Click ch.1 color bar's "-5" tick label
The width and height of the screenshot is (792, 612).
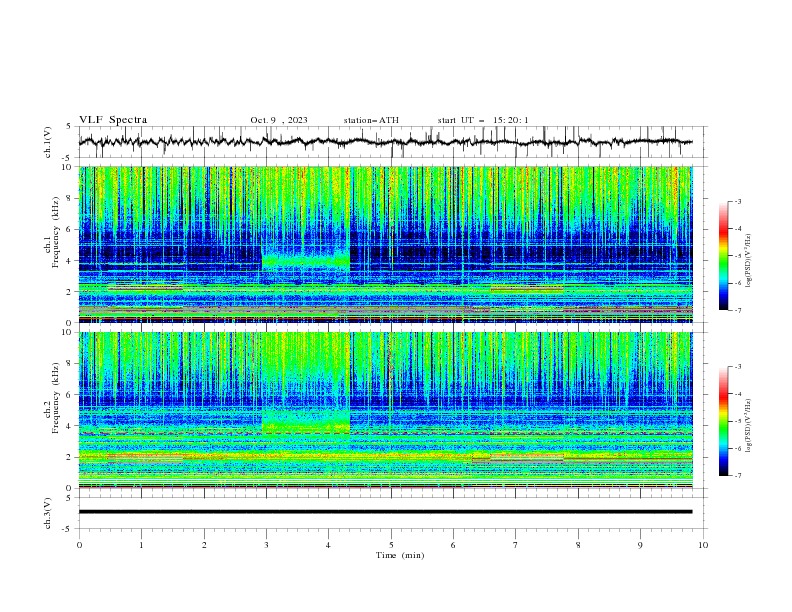coord(738,256)
